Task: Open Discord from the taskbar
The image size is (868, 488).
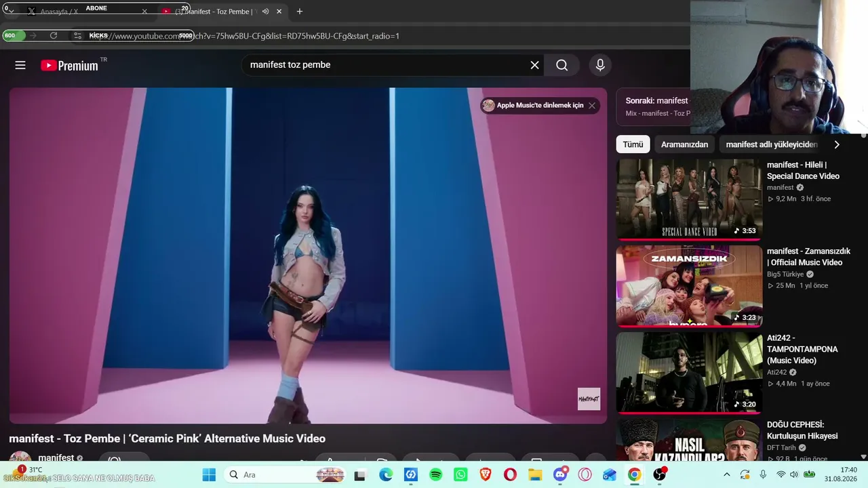Action: click(560, 475)
